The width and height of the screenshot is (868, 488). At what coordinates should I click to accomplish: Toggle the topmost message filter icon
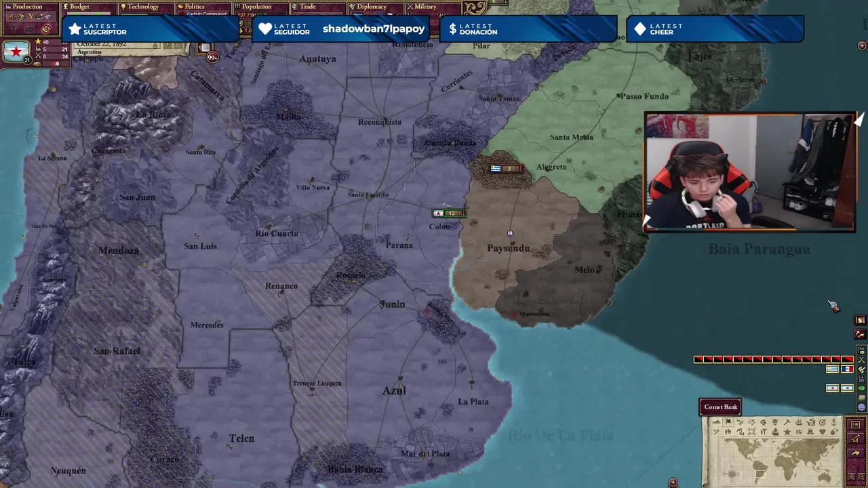(861, 350)
